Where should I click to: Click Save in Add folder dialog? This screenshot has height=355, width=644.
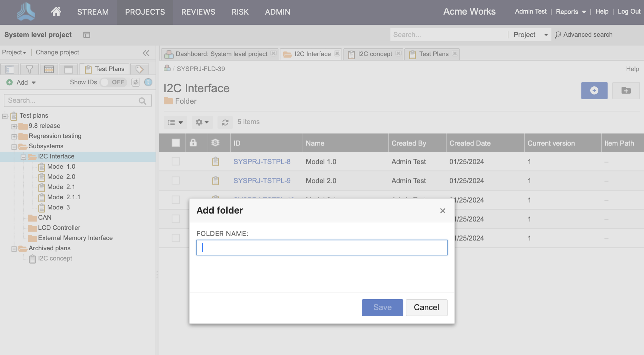tap(382, 307)
